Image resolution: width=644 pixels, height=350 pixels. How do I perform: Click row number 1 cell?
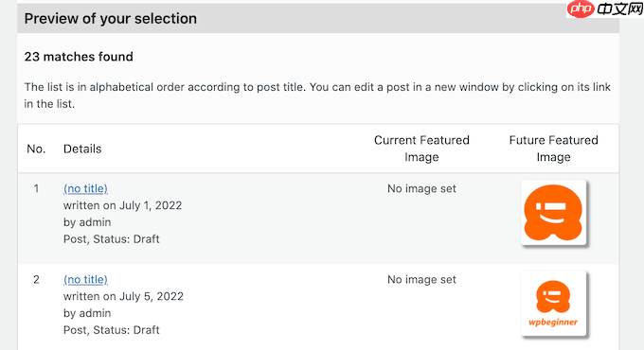pyautogui.click(x=36, y=188)
